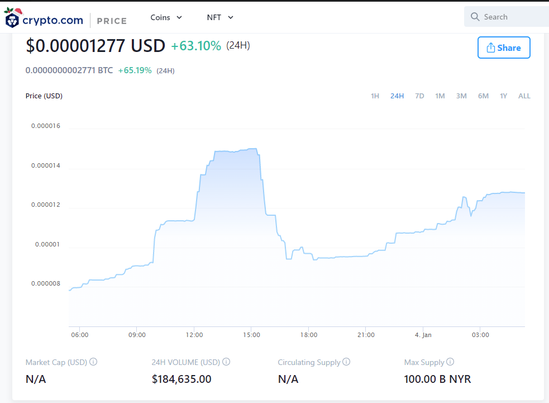Image resolution: width=549 pixels, height=403 pixels.
Task: Click the Max Supply label
Action: pos(424,362)
